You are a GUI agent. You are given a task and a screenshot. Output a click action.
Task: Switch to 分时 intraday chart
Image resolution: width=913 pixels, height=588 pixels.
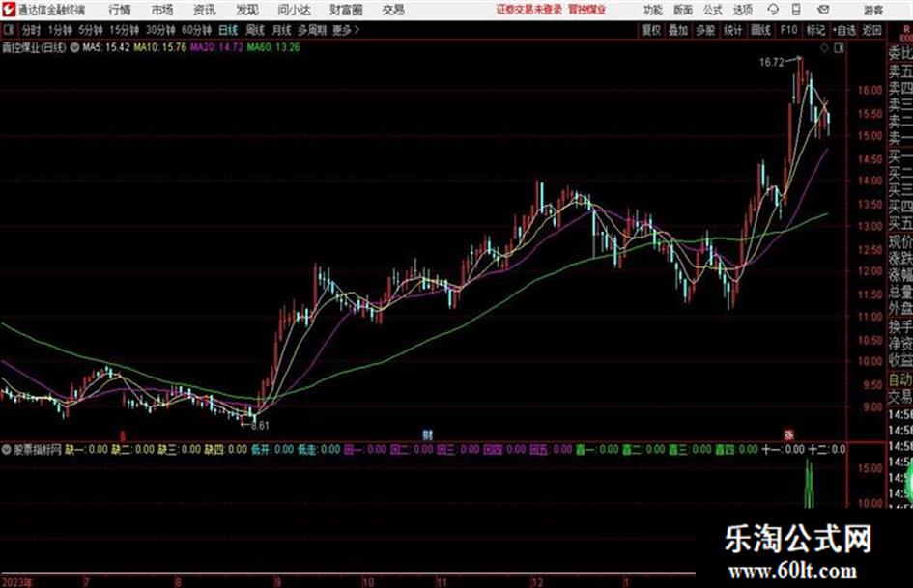pos(31,30)
